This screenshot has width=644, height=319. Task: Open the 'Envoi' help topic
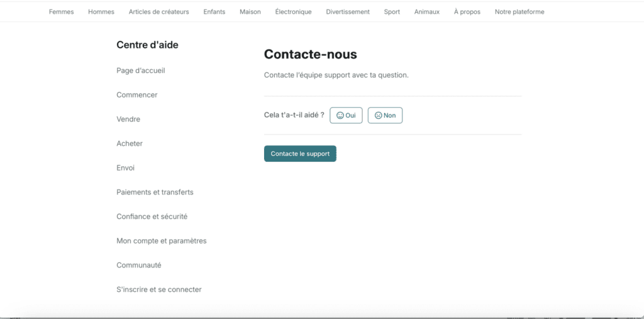(125, 168)
